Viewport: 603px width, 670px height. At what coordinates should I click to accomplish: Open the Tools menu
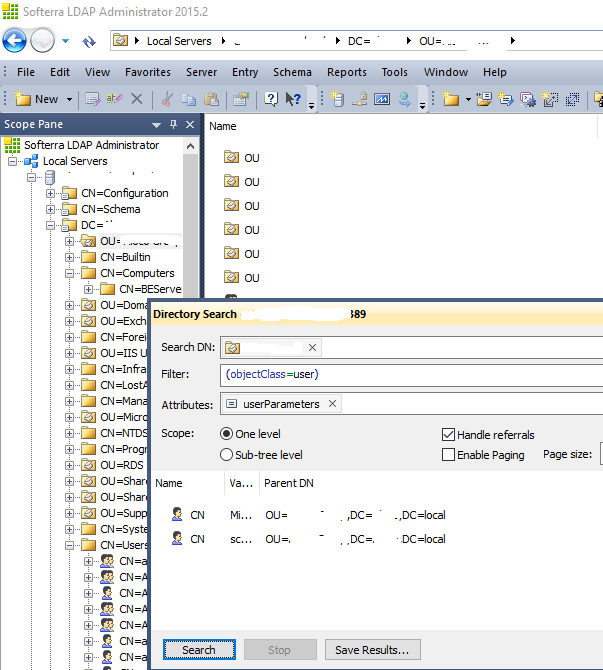pyautogui.click(x=394, y=72)
